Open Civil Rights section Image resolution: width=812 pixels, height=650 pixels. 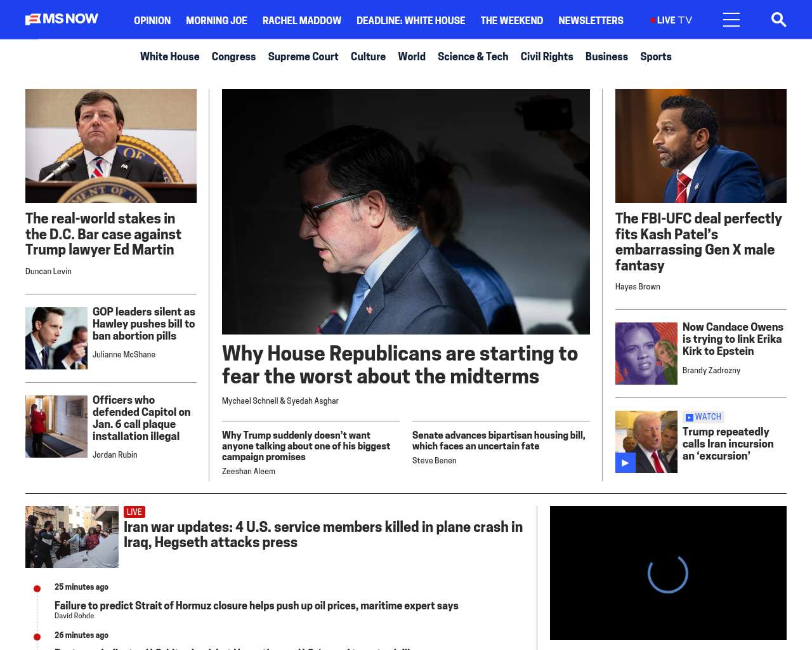pyautogui.click(x=547, y=56)
